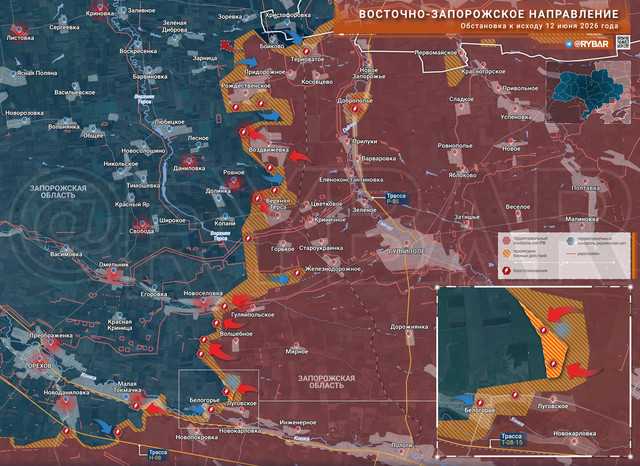Click the Рождественское label

pyautogui.click(x=246, y=86)
